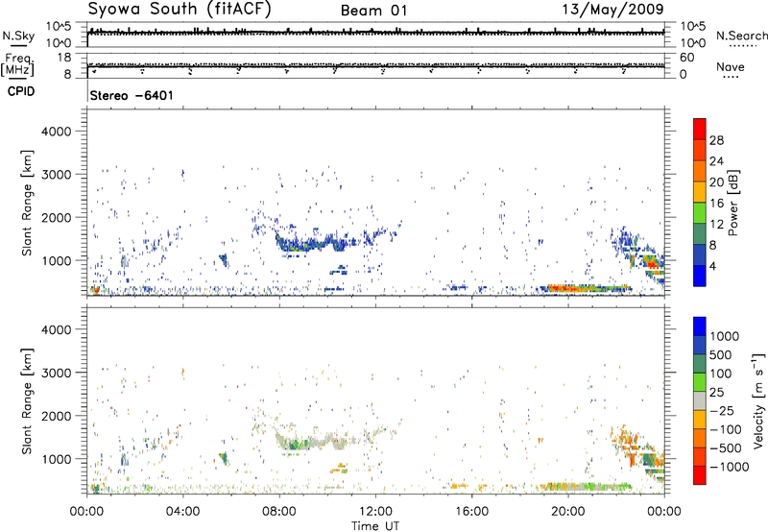Click the '20:00' time axis tick label
The image size is (768, 532).
pyautogui.click(x=568, y=512)
